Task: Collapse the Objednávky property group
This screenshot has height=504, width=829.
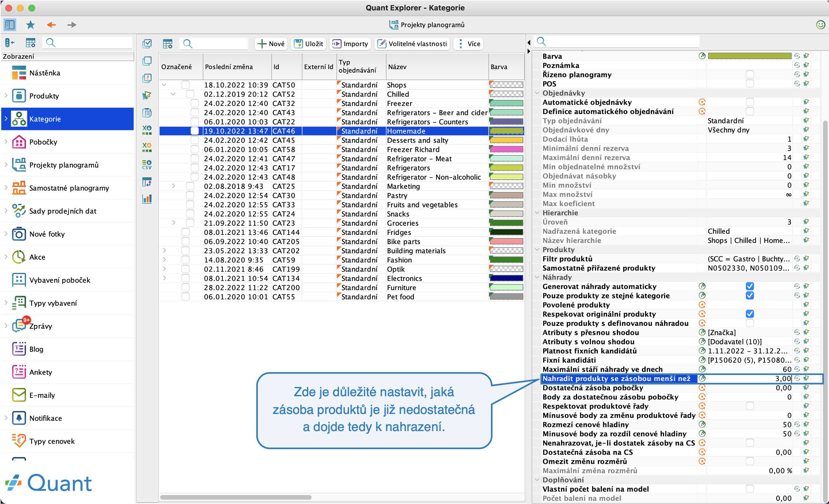Action: [537, 93]
